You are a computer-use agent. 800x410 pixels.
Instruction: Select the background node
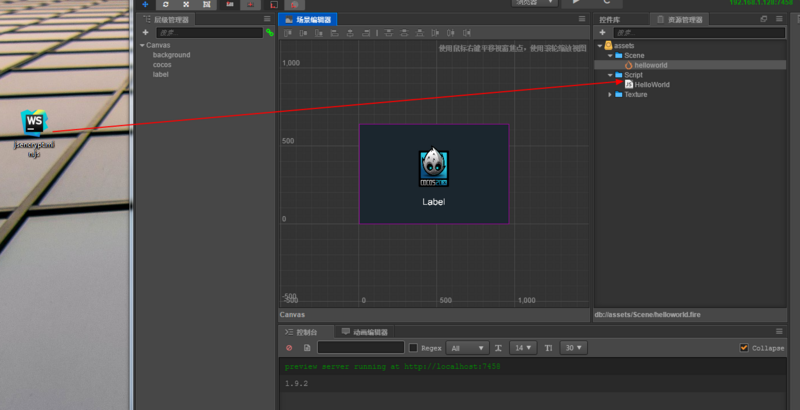171,55
